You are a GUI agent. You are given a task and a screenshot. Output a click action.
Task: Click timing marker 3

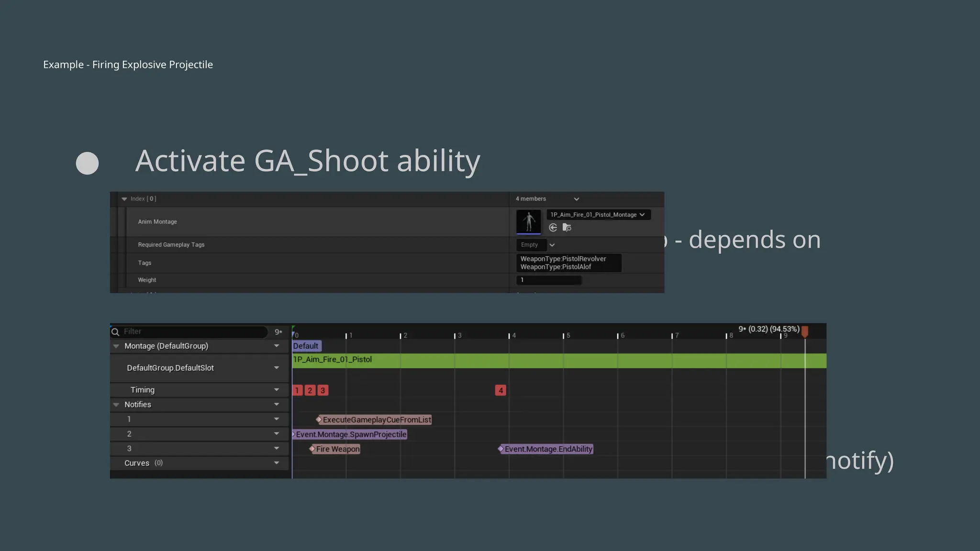[x=323, y=390]
